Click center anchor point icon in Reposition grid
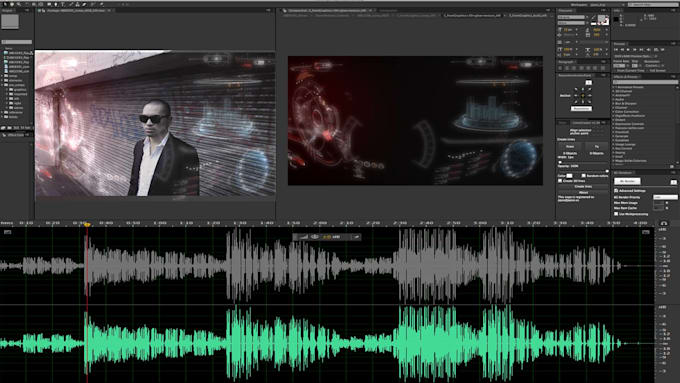Viewport: 680px width, 383px height. 582,95
